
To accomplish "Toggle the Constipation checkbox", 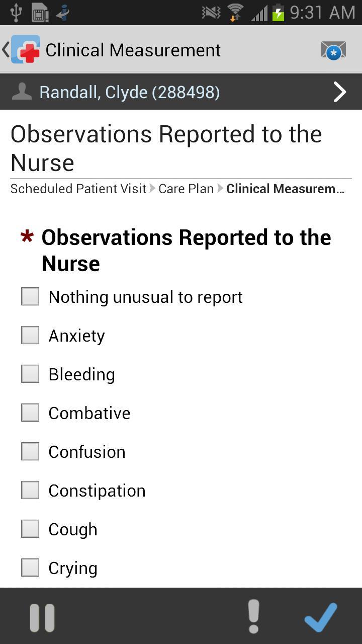I will pos(30,490).
